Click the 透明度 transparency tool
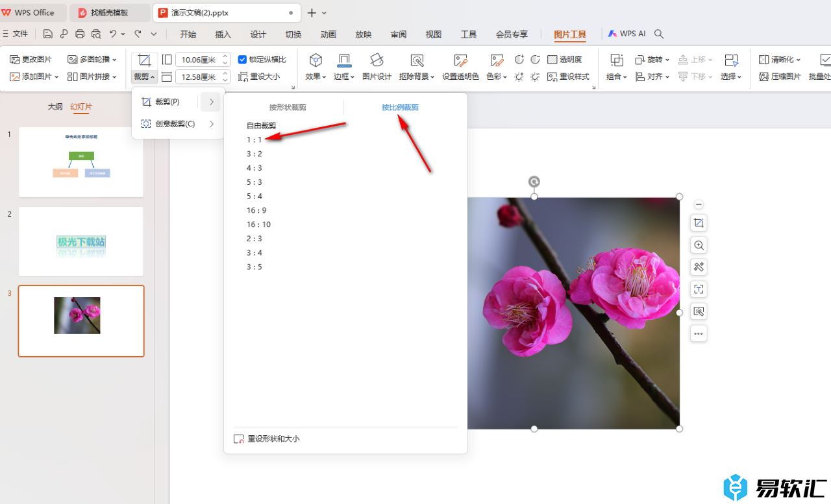Image resolution: width=831 pixels, height=504 pixels. click(x=565, y=60)
